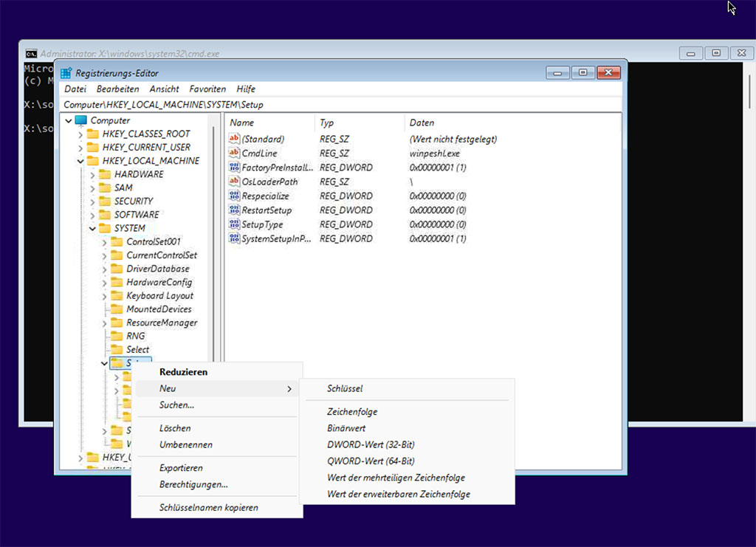Click the string icon of CmdLine value
The height and width of the screenshot is (547, 756).
[x=234, y=154]
